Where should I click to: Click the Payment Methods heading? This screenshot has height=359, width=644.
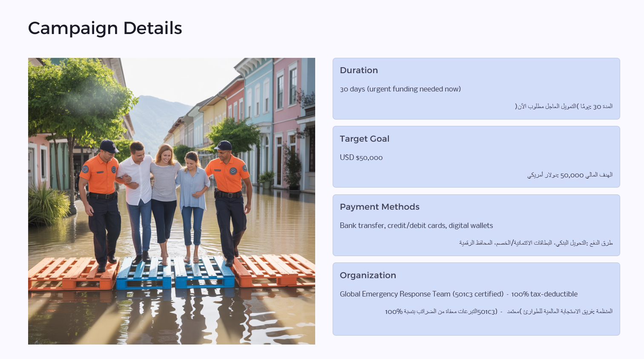(379, 207)
